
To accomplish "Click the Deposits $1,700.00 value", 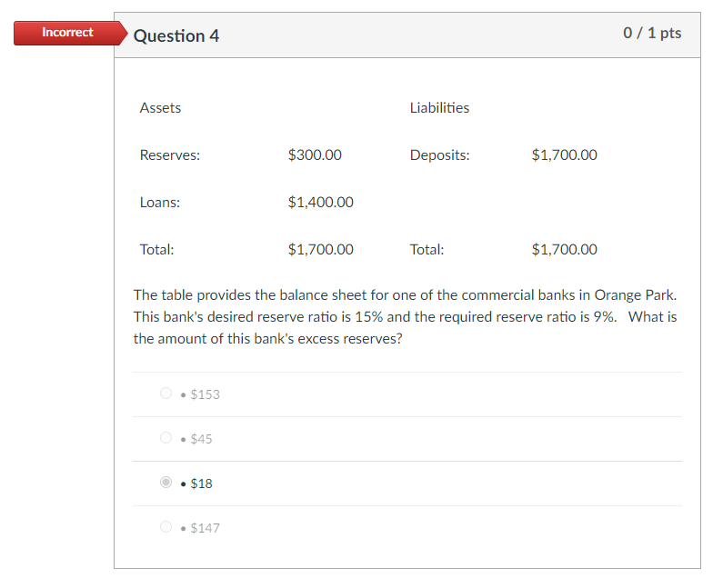I will (565, 154).
